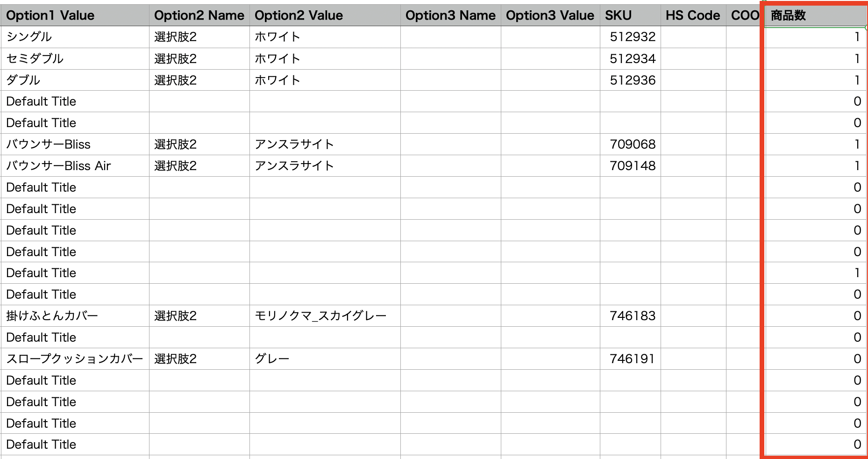The width and height of the screenshot is (868, 459).
Task: Click SKU cell 512936
Action: (x=630, y=80)
